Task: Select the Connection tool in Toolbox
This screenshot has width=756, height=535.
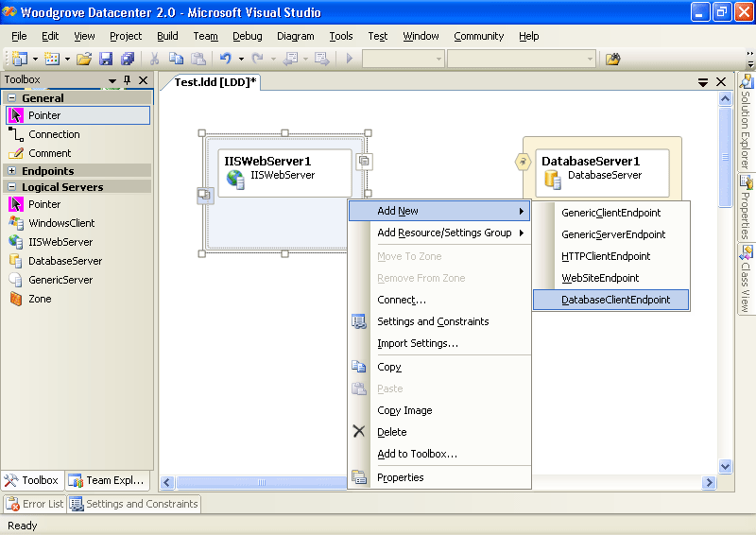Action: pos(54,134)
